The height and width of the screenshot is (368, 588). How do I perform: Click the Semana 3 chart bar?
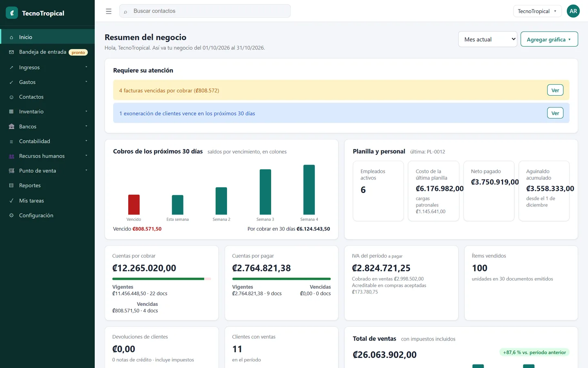(x=265, y=192)
